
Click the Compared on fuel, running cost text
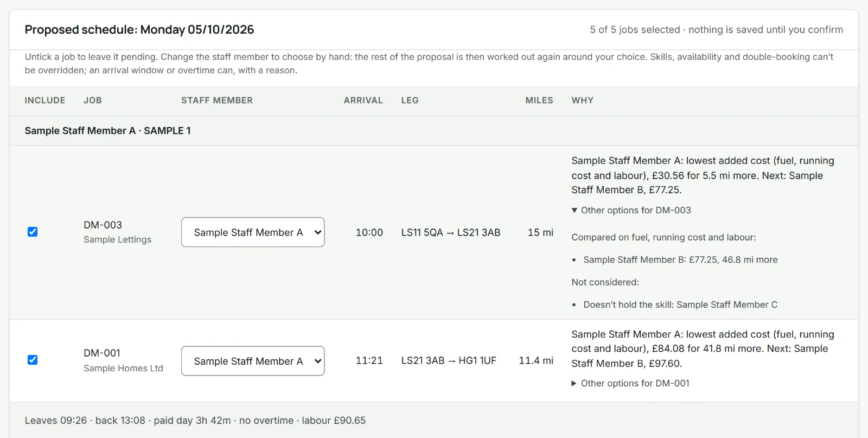[x=663, y=237]
